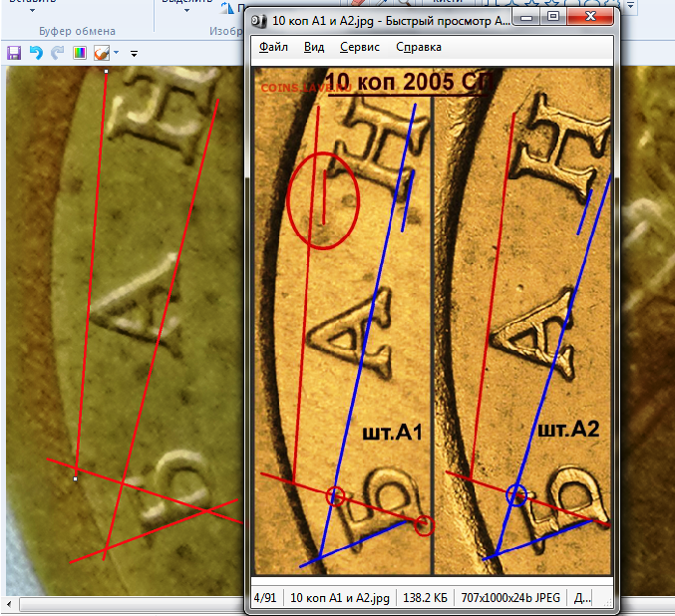
Task: Open the Вид menu
Action: click(x=314, y=47)
